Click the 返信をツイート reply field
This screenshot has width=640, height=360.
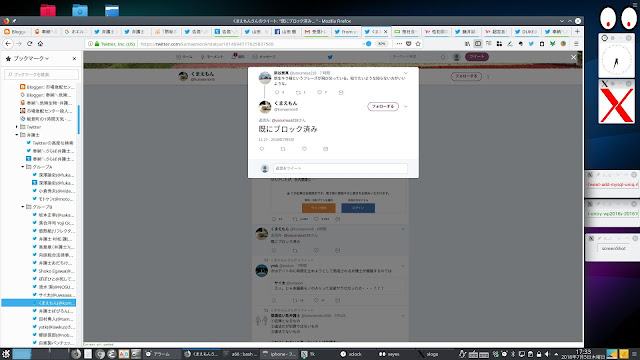[x=340, y=168]
